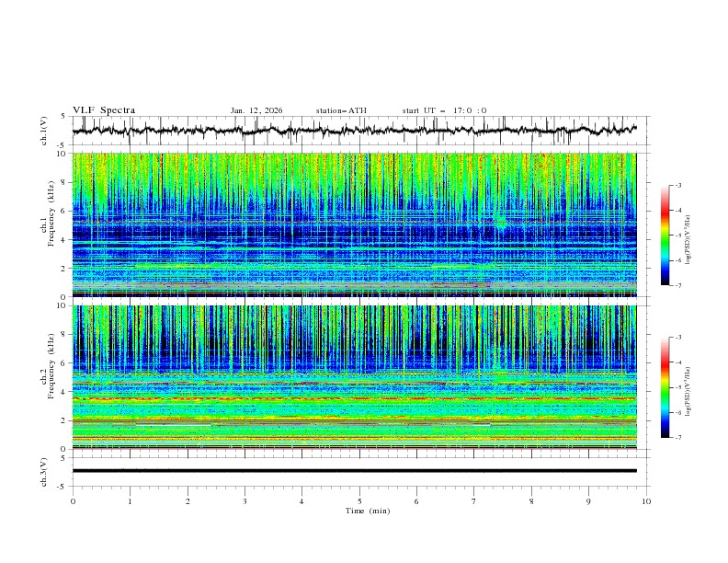Click the "ch.3(V)" axis label
The height and width of the screenshot is (563, 728).
[44, 473]
